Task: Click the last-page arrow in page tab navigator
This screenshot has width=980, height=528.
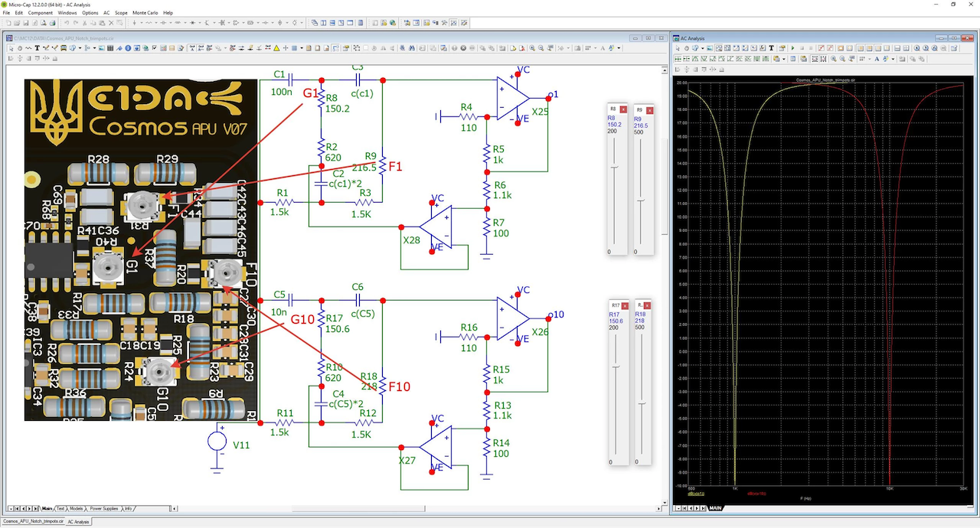Action: tap(35, 508)
